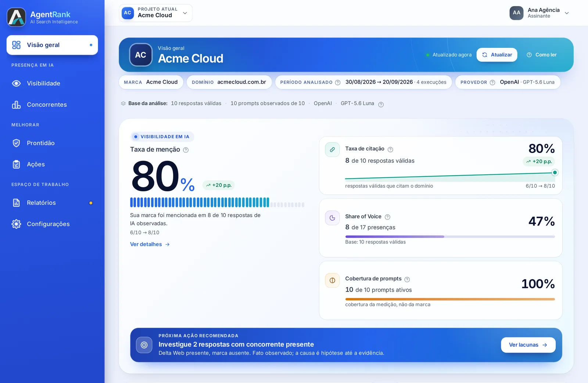
Task: Click the Ver lacunas button
Action: click(x=528, y=345)
